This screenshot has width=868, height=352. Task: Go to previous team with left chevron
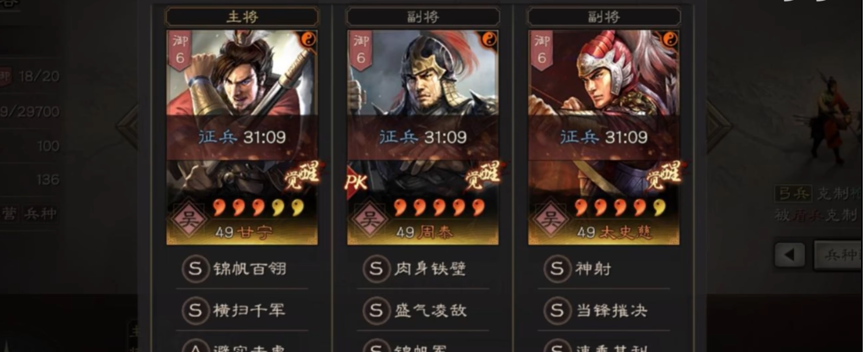pos(127,126)
